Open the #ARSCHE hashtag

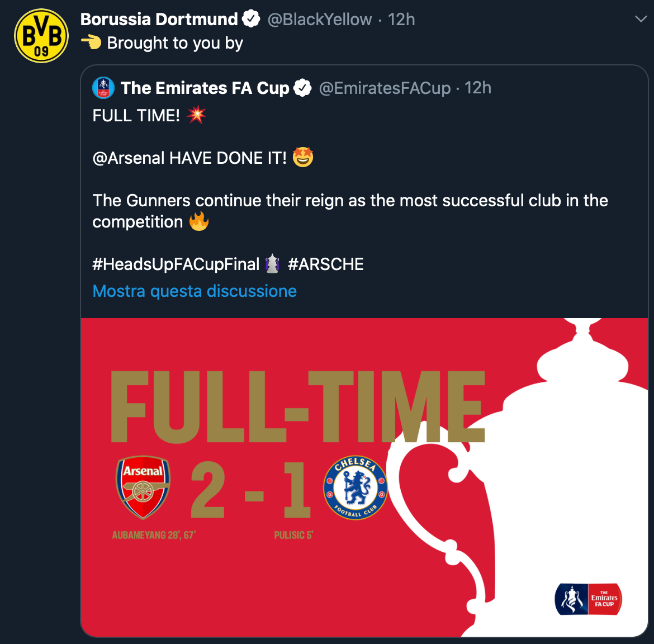tap(325, 264)
